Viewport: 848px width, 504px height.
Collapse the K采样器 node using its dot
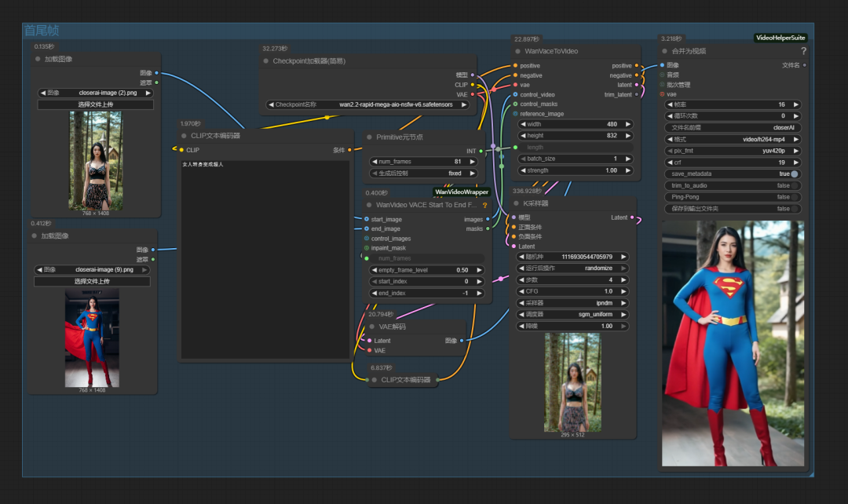[517, 203]
